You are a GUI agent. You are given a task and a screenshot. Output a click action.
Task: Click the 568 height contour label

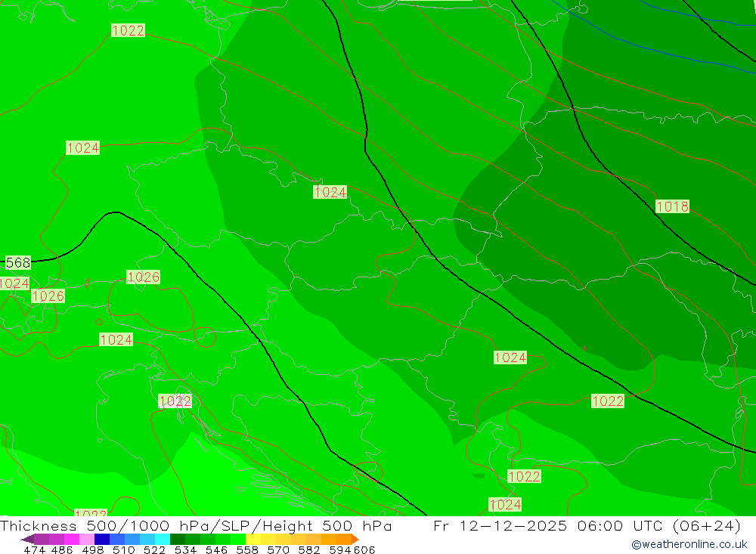coord(18,262)
